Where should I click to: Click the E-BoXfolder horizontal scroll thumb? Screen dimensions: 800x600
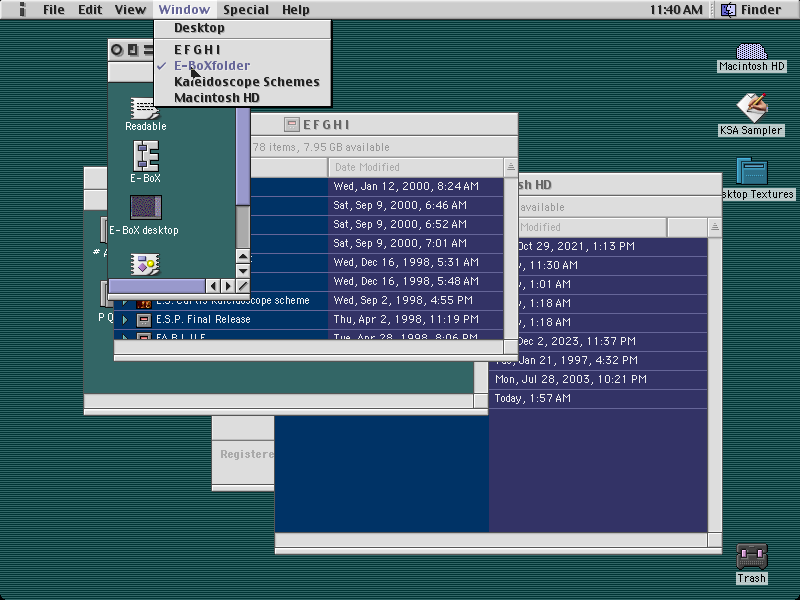(x=157, y=286)
